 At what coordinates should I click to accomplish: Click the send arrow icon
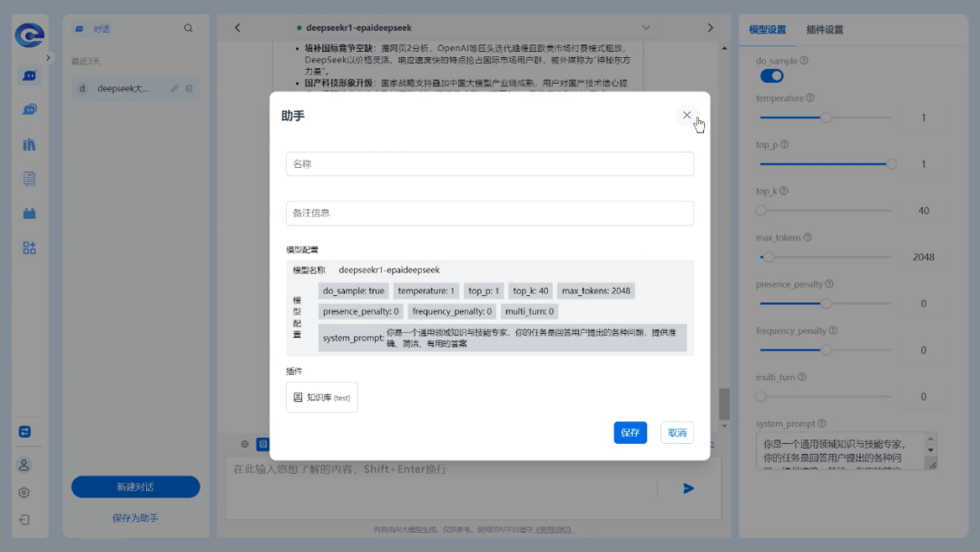pos(689,488)
